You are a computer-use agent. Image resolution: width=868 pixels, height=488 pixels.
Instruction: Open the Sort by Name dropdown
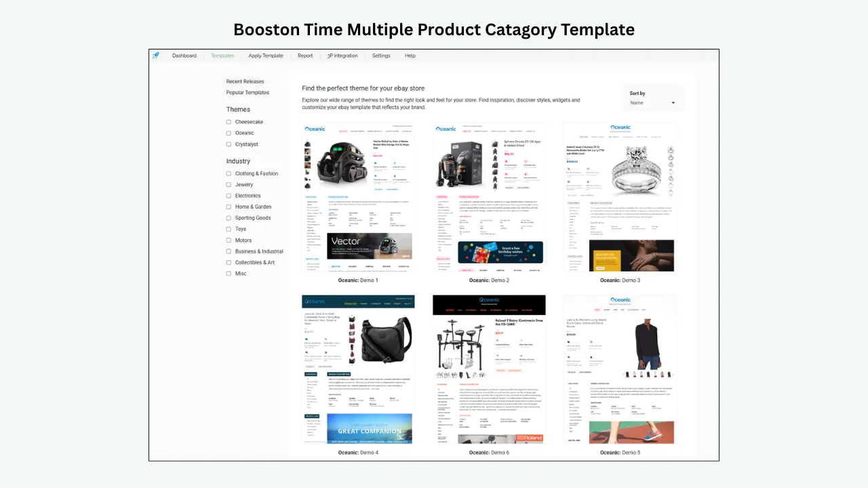point(653,103)
